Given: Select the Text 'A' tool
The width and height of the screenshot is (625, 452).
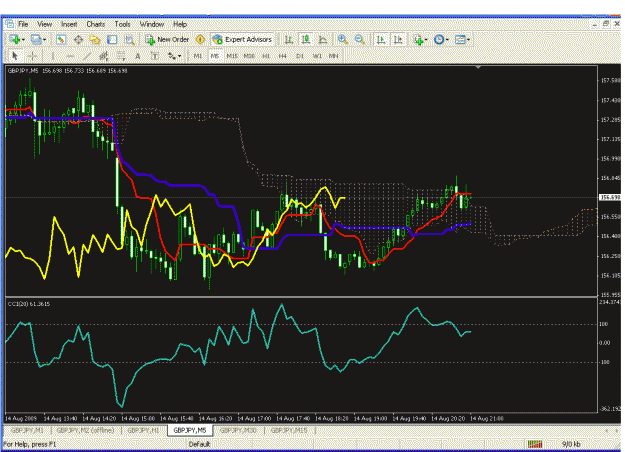Looking at the screenshot, I should tap(138, 56).
